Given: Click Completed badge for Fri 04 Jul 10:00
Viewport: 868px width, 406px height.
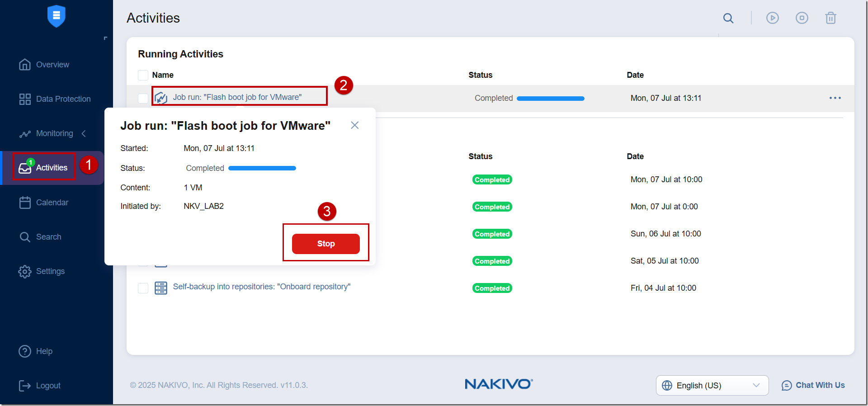Looking at the screenshot, I should (x=492, y=288).
